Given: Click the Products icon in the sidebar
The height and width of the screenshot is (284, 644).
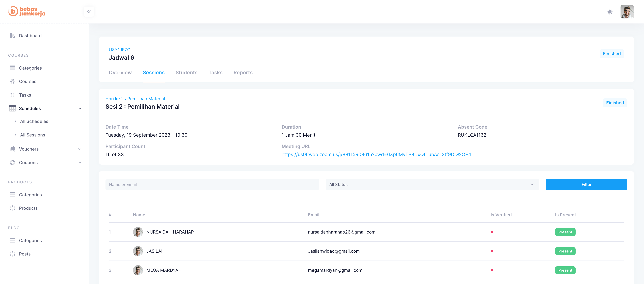Looking at the screenshot, I should coord(12,208).
